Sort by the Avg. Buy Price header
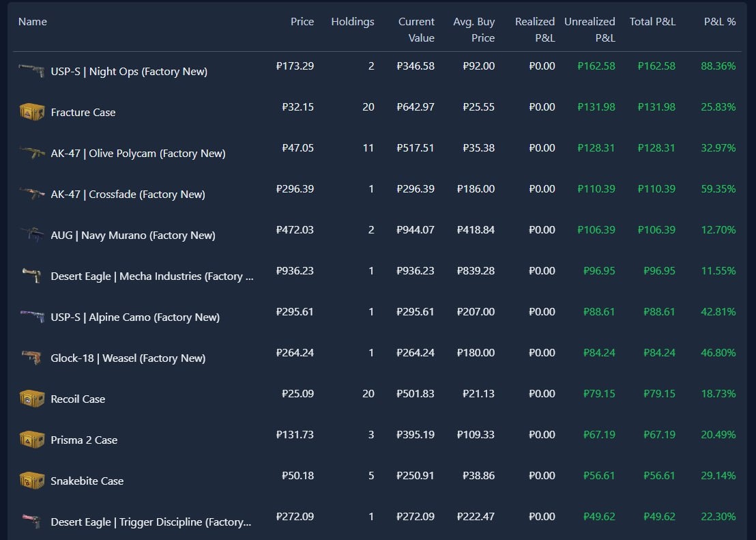 point(474,29)
